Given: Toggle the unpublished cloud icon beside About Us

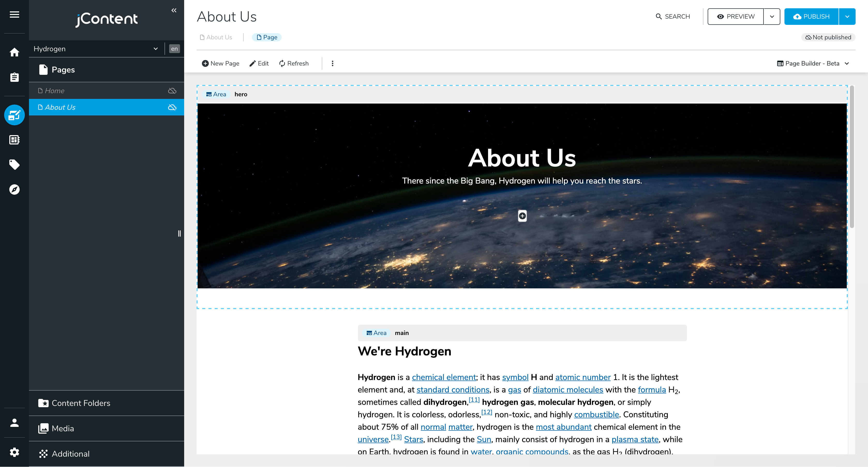Looking at the screenshot, I should 172,107.
